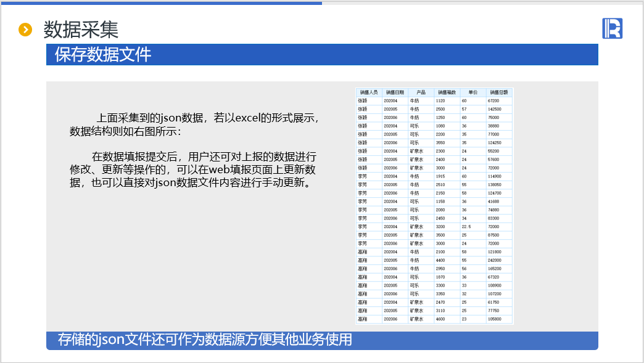Click the 销售人员 column header
Viewport: 644px width, 363px height.
pyautogui.click(x=369, y=92)
